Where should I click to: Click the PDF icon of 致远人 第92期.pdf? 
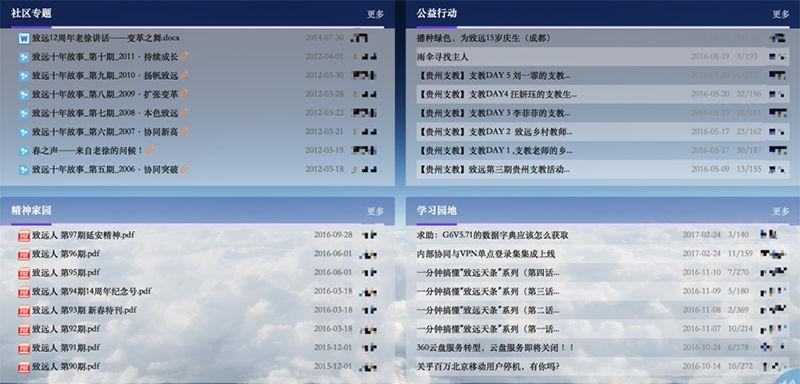(x=24, y=329)
